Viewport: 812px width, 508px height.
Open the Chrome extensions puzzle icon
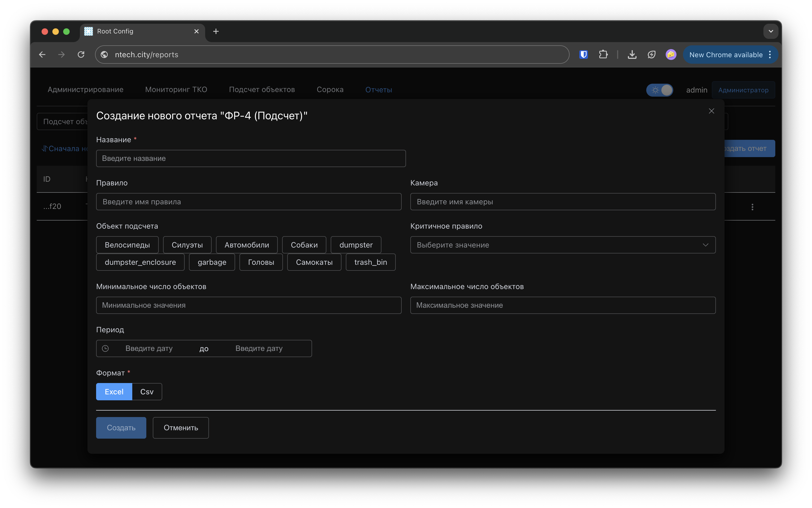point(603,55)
